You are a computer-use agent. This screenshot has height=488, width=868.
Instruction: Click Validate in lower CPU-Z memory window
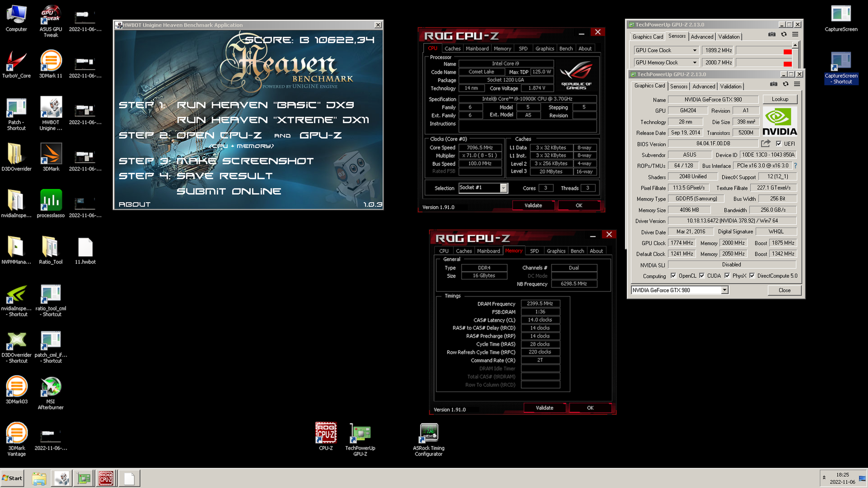pos(544,408)
